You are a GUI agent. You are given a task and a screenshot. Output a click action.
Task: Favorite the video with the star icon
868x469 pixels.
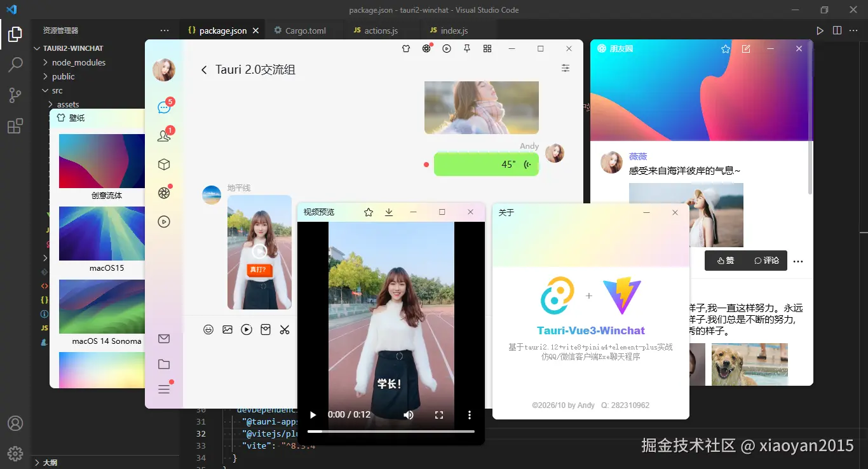pos(369,212)
